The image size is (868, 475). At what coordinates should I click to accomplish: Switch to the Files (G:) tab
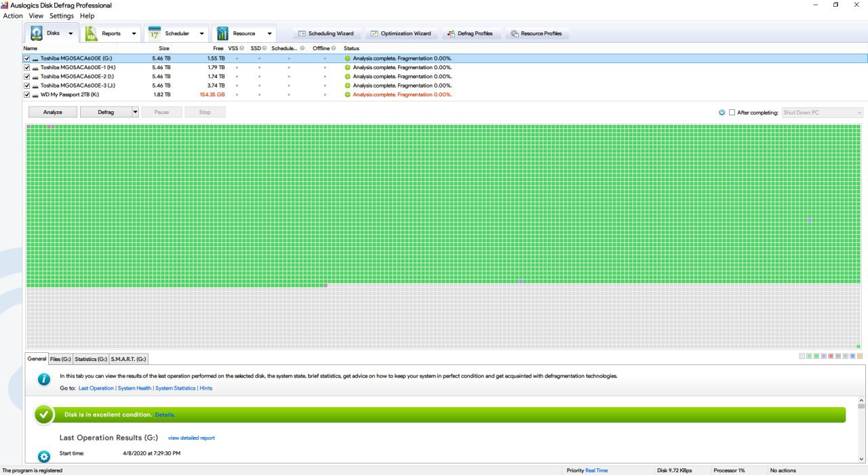point(60,359)
